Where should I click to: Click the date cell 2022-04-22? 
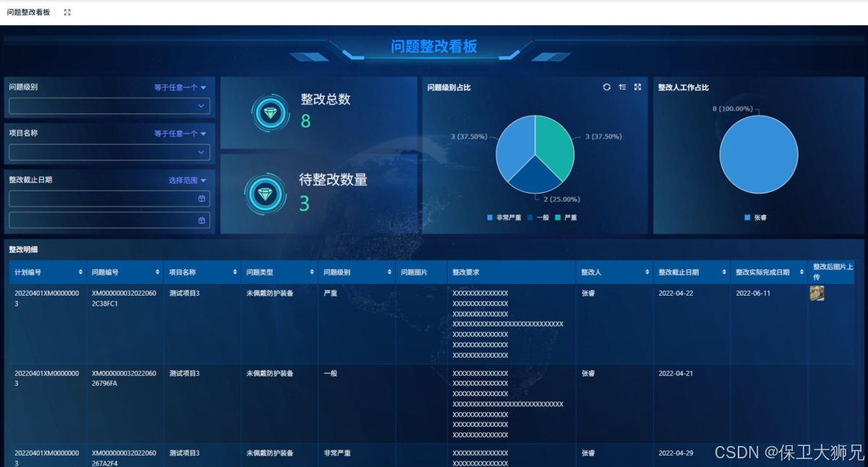[x=676, y=294]
